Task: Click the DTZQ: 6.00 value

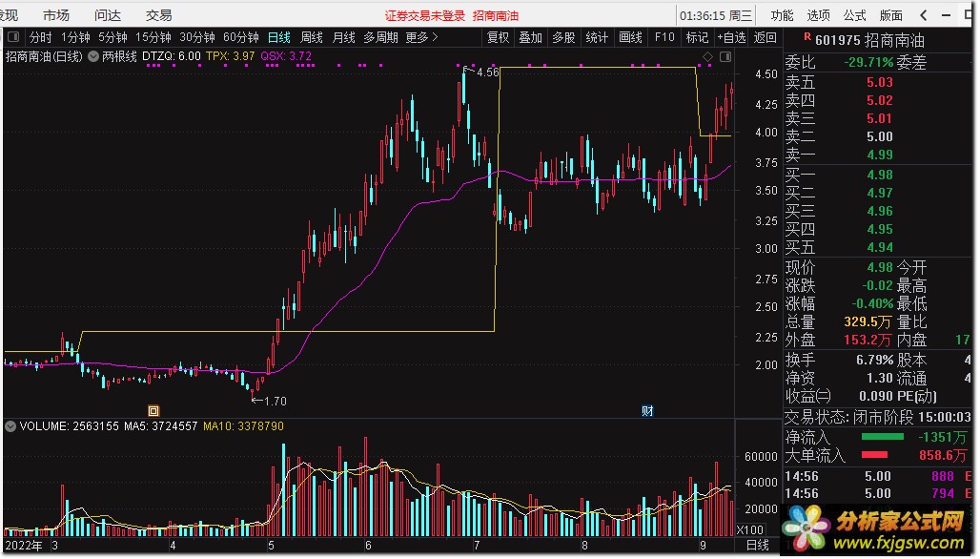Action: (x=172, y=56)
